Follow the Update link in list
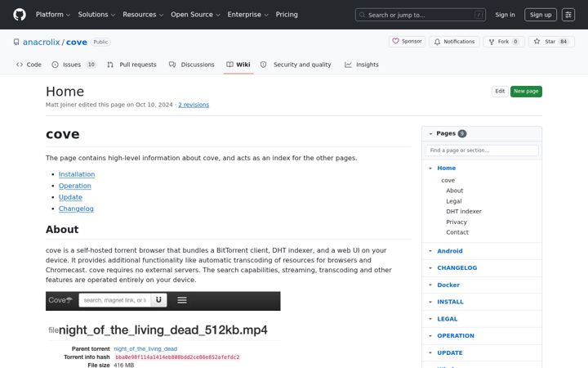The image size is (588, 368). 70,197
